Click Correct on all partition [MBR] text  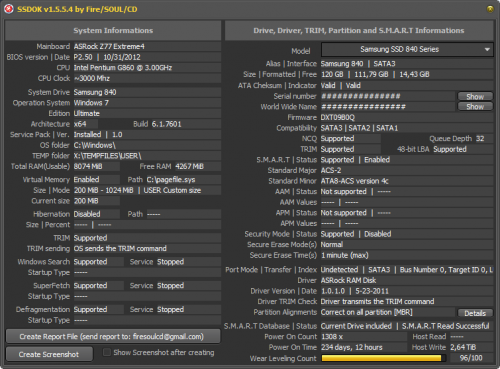366,312
